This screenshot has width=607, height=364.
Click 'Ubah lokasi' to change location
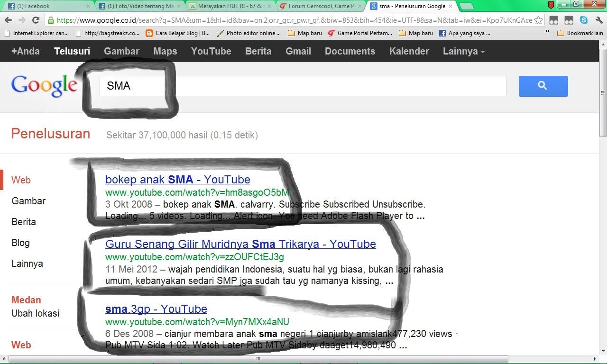click(35, 313)
